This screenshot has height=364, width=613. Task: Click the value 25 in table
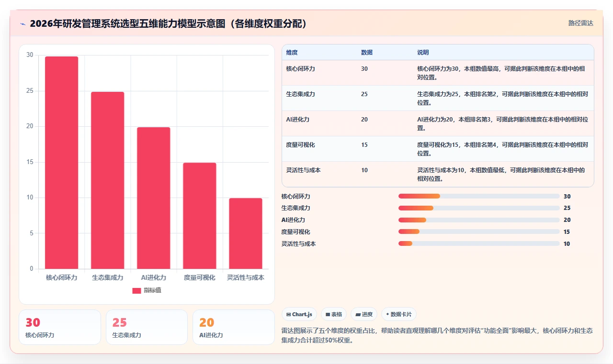click(364, 94)
